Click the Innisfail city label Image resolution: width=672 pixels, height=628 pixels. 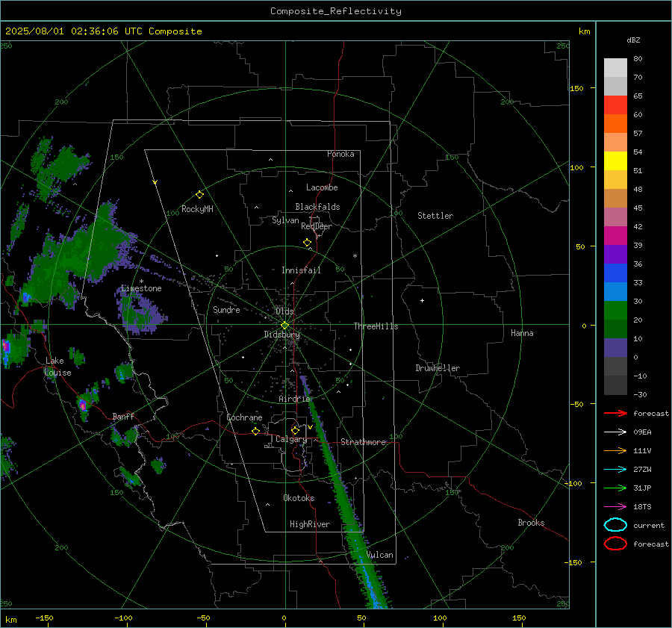pyautogui.click(x=301, y=270)
